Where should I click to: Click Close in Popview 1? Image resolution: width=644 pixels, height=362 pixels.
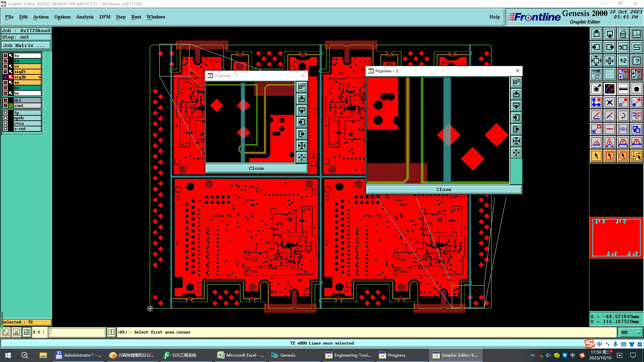coord(256,168)
